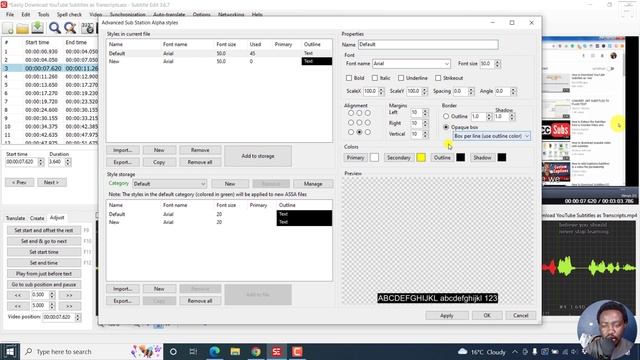Screen dimensions: 640x360
Task: Enable the Underline checkbox
Action: point(401,78)
